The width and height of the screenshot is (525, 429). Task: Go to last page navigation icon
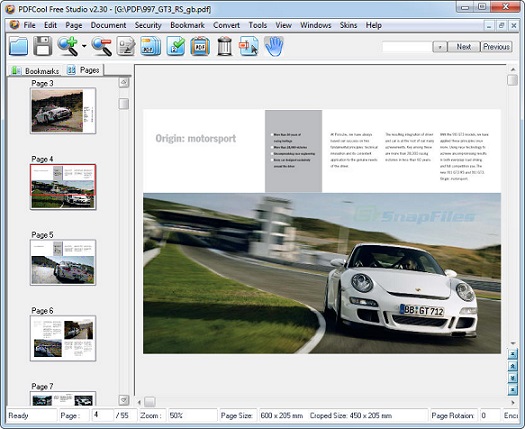(x=513, y=390)
